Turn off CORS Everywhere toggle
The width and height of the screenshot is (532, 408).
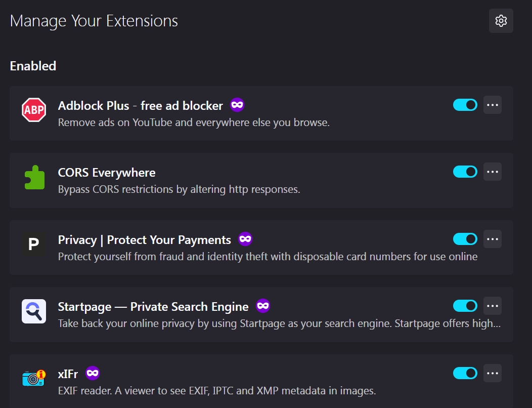(x=465, y=172)
